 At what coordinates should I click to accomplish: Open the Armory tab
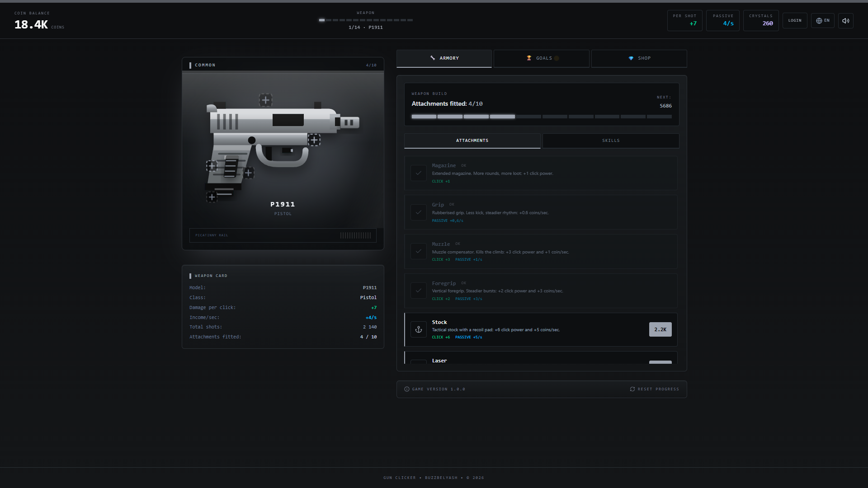444,58
